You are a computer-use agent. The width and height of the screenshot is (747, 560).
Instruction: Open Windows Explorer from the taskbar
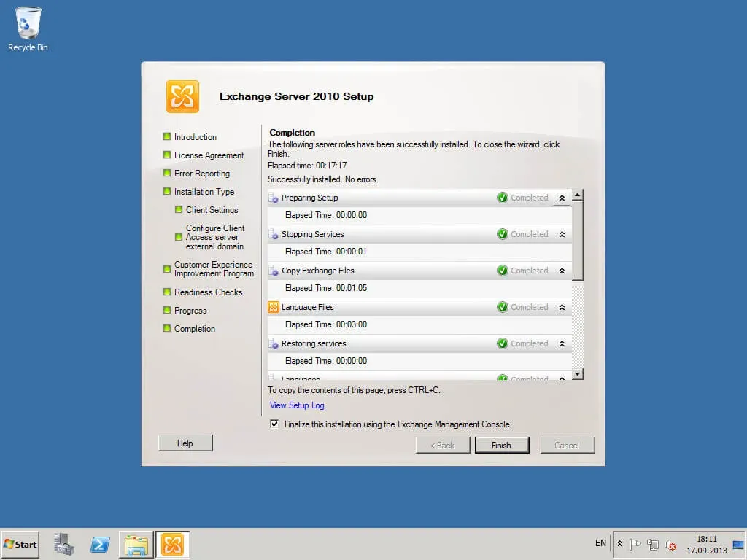(136, 544)
